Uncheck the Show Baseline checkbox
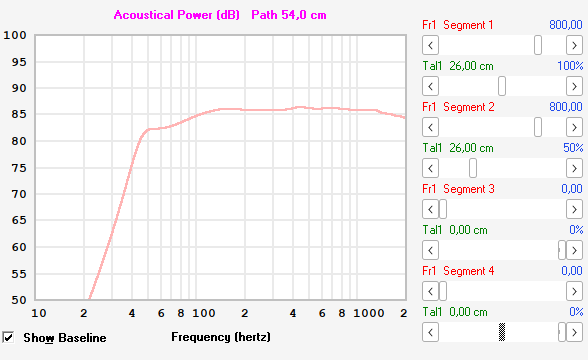 pyautogui.click(x=8, y=338)
